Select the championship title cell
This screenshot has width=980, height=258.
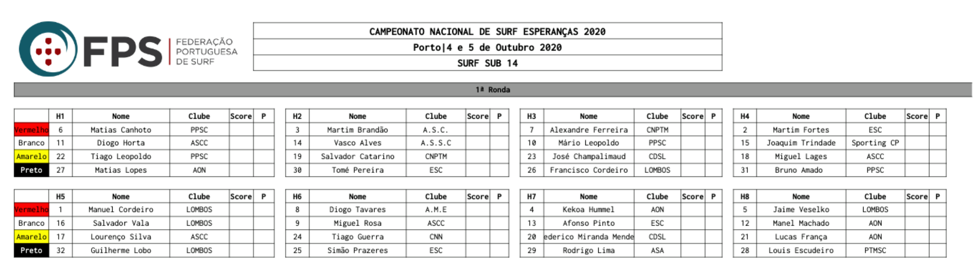point(487,31)
